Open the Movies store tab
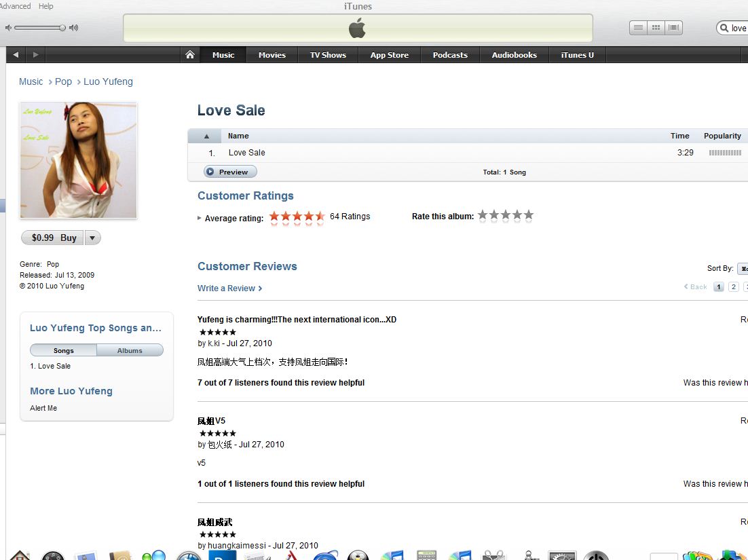Image resolution: width=748 pixels, height=560 pixels. coord(272,55)
